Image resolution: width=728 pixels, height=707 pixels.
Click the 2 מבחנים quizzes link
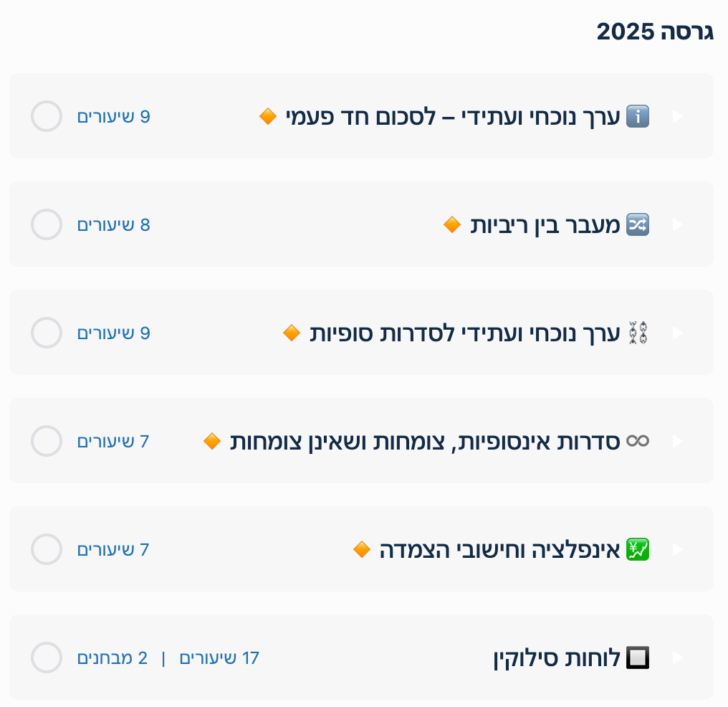112,658
